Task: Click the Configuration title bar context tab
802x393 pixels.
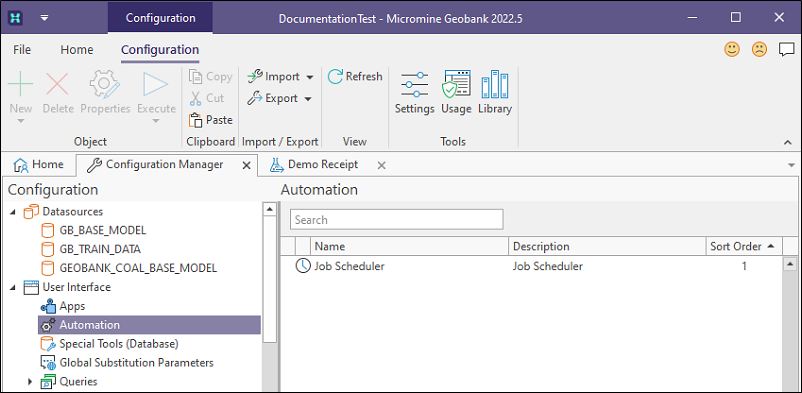Action: [x=161, y=18]
